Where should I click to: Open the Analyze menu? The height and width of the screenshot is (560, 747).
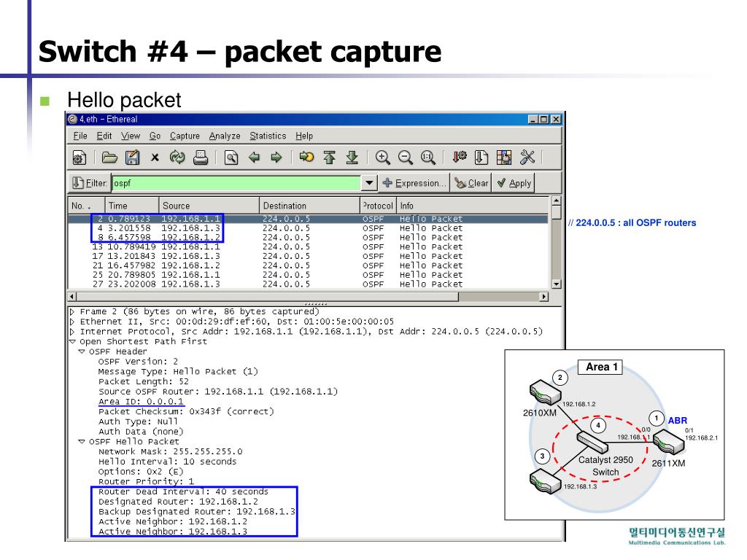pos(225,136)
